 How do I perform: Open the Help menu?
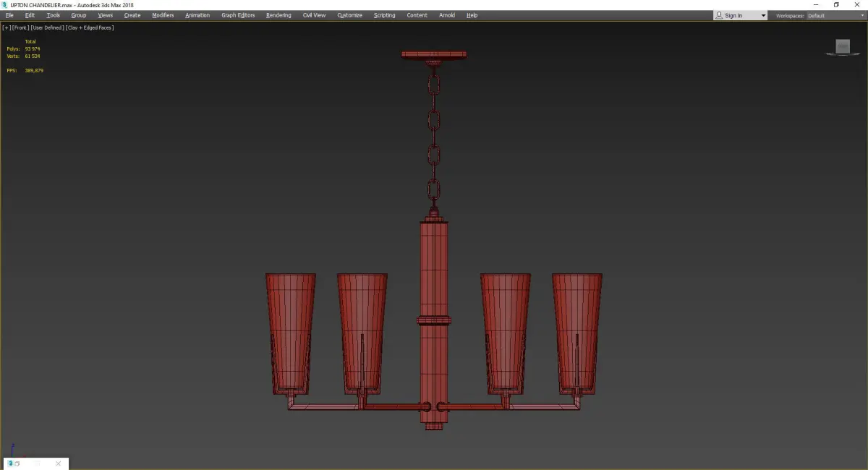(472, 15)
